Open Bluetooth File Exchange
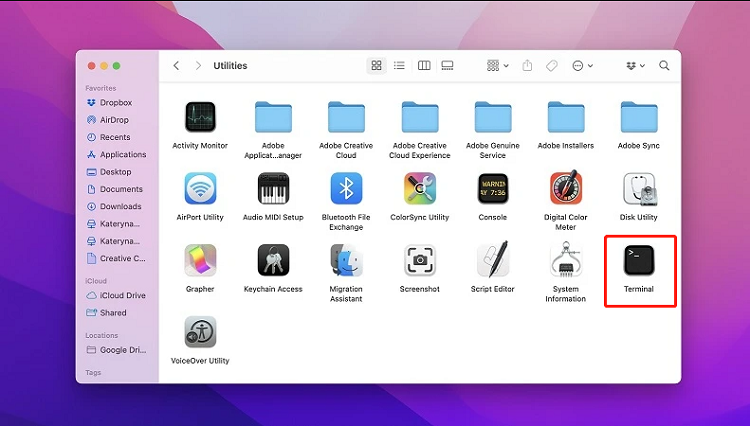750x426 pixels. pos(346,189)
